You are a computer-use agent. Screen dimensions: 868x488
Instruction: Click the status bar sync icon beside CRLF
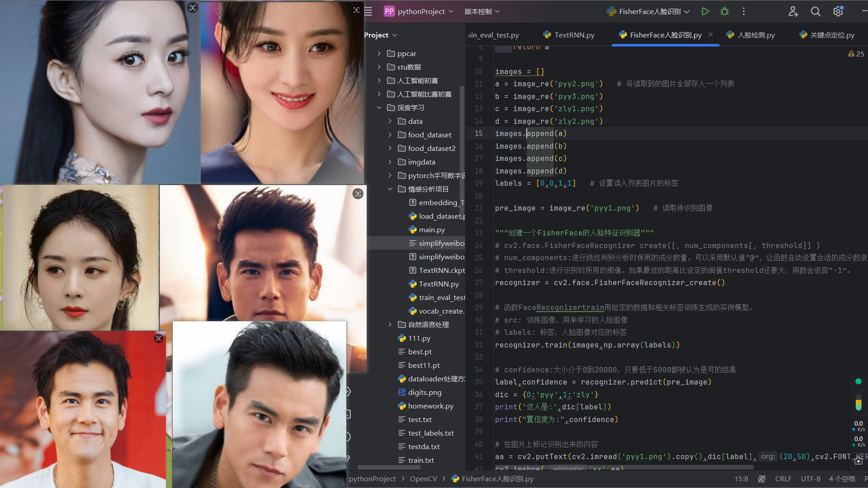point(762,479)
